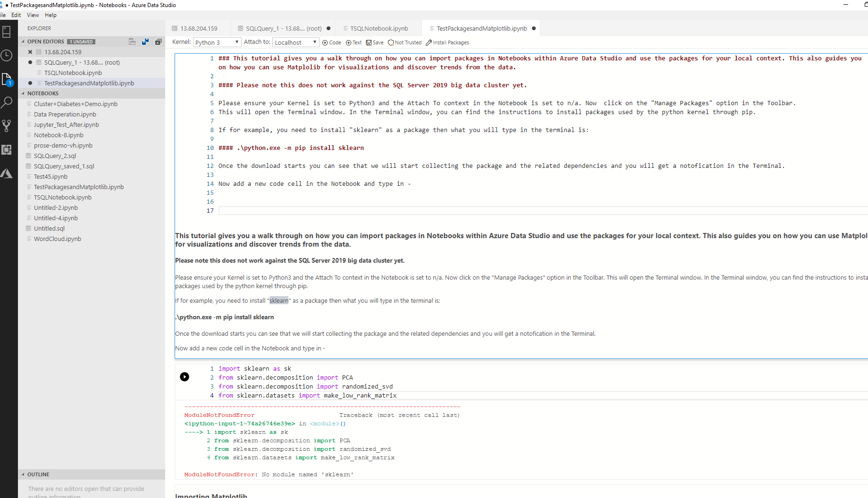Open Source Control branch icon
The height and width of the screenshot is (498, 868).
7,125
